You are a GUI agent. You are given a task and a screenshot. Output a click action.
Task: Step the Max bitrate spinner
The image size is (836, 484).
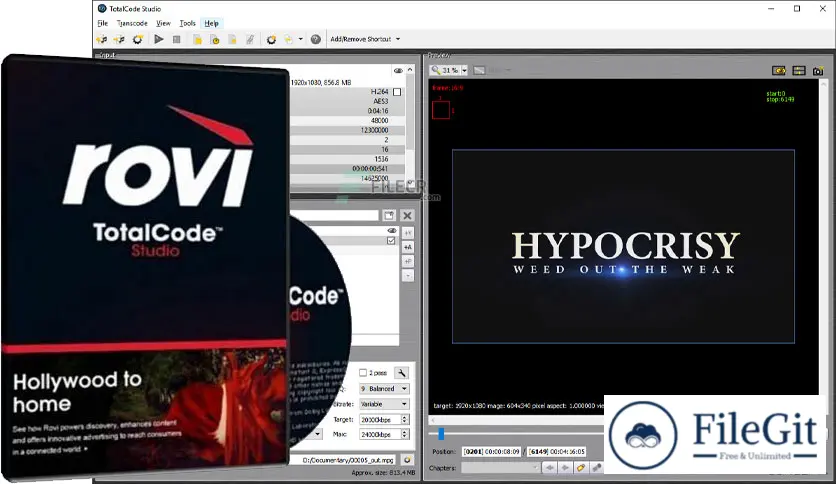405,434
